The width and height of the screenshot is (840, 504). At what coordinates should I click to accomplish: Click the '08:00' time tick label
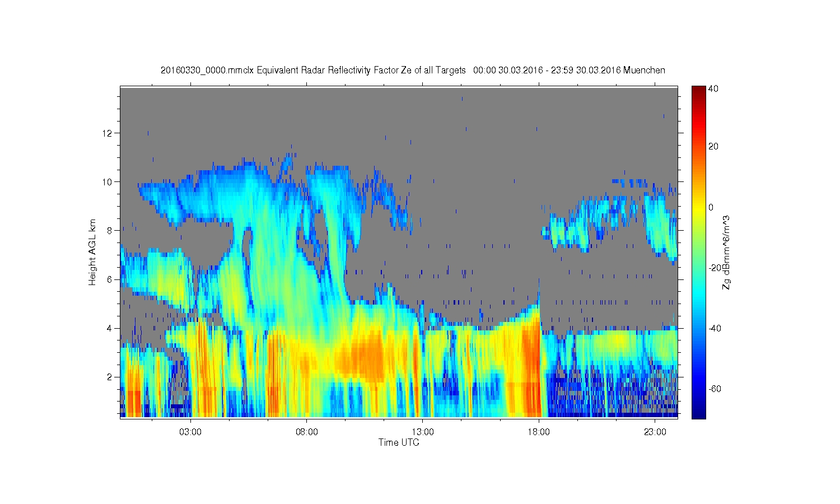pos(307,432)
